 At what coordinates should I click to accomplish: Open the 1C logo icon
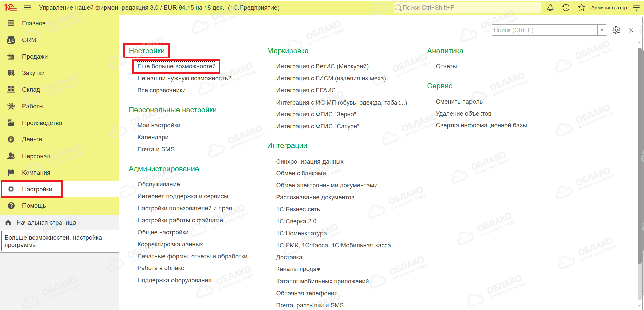point(10,8)
